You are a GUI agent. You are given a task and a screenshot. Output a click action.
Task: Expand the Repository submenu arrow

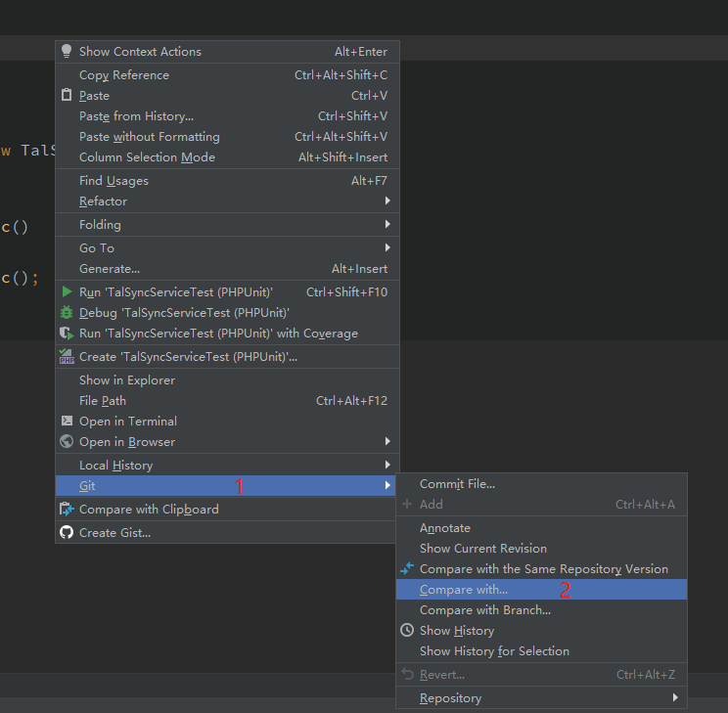click(x=675, y=697)
